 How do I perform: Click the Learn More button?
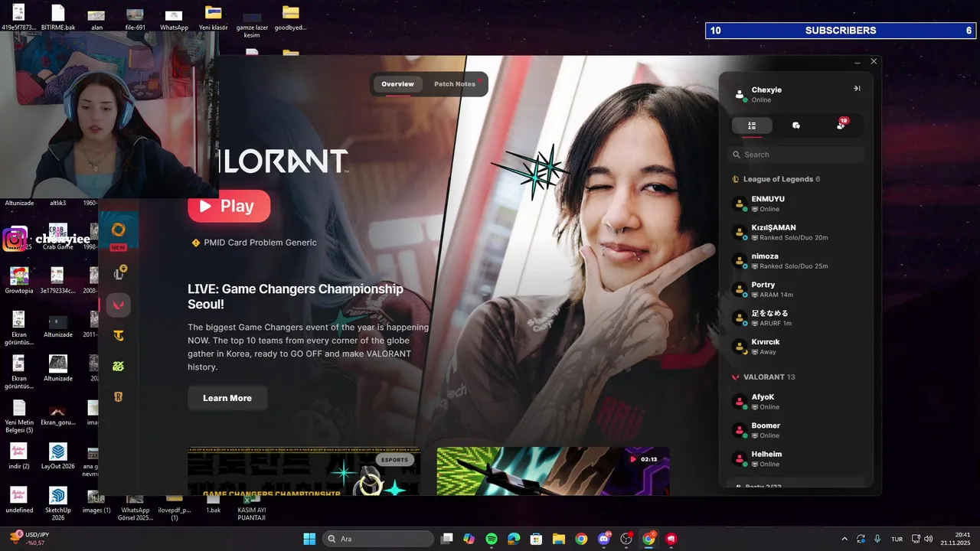(227, 398)
